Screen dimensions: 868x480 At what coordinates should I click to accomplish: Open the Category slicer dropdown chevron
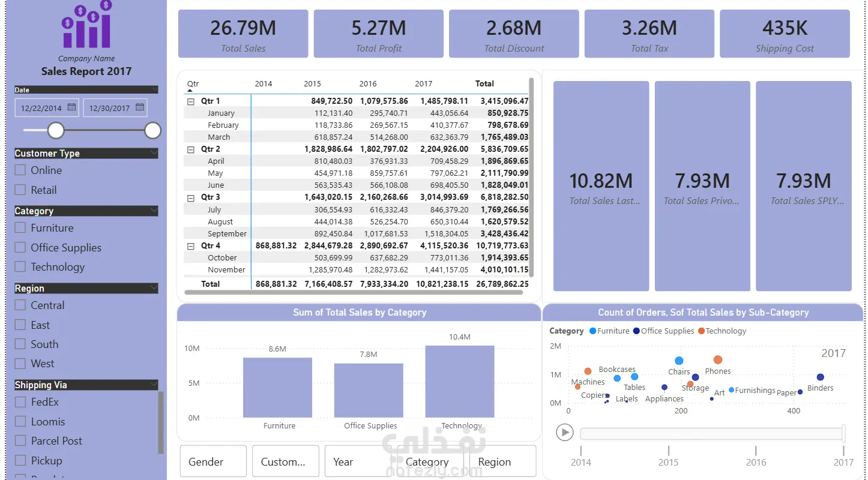155,211
